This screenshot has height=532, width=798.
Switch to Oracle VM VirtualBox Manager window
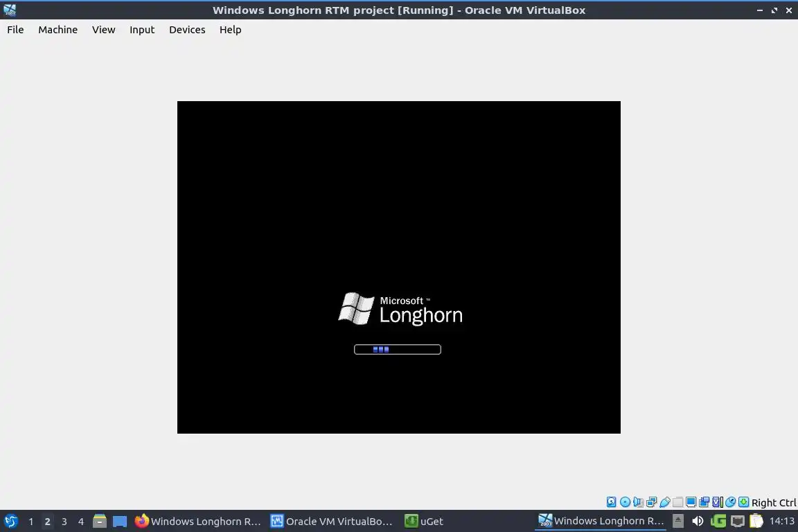click(x=331, y=521)
